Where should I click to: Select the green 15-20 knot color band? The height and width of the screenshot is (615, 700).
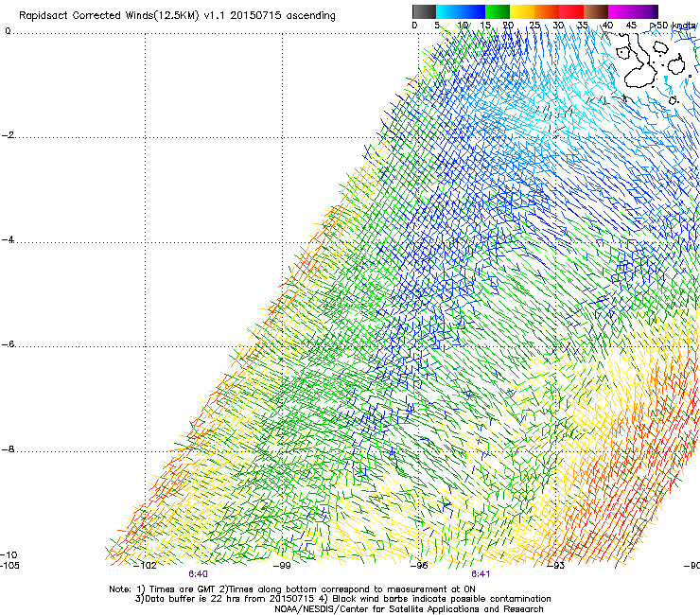click(x=498, y=11)
